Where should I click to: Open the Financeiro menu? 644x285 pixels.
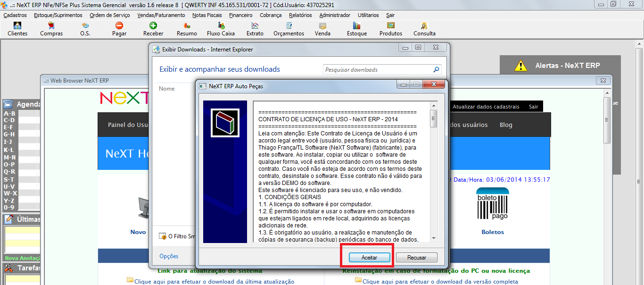[x=240, y=15]
